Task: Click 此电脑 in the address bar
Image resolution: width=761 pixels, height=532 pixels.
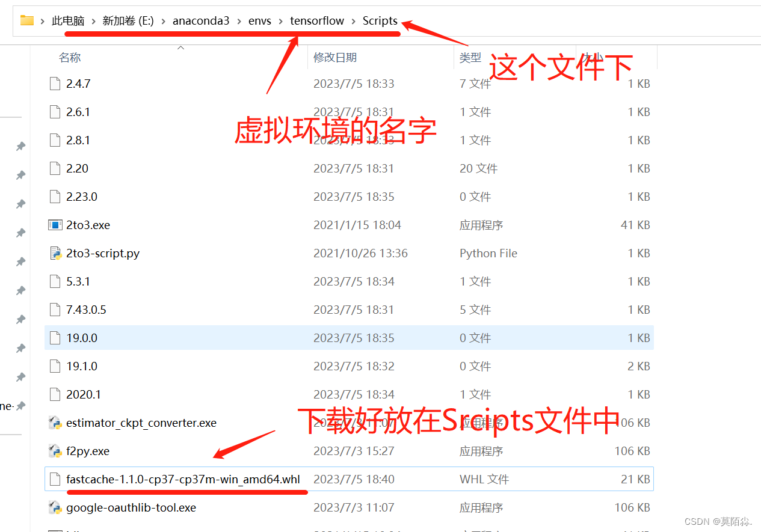Action: (68, 20)
